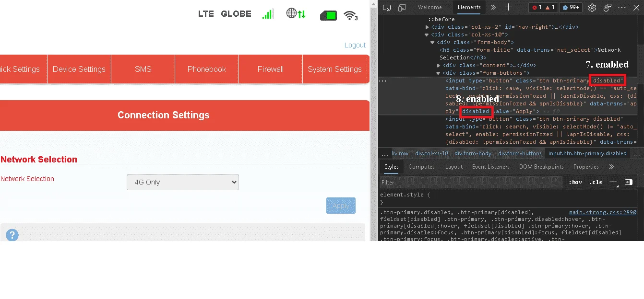This screenshot has width=644, height=299.
Task: Open the errors and warnings counter
Action: click(x=543, y=7)
